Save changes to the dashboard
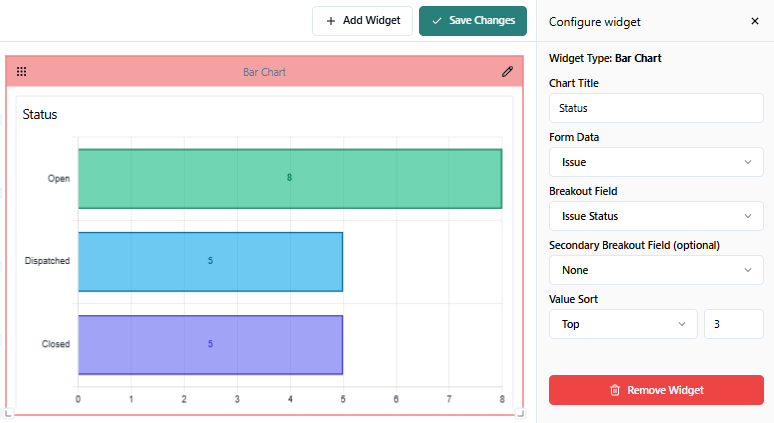Image resolution: width=774 pixels, height=423 pixels. 473,21
